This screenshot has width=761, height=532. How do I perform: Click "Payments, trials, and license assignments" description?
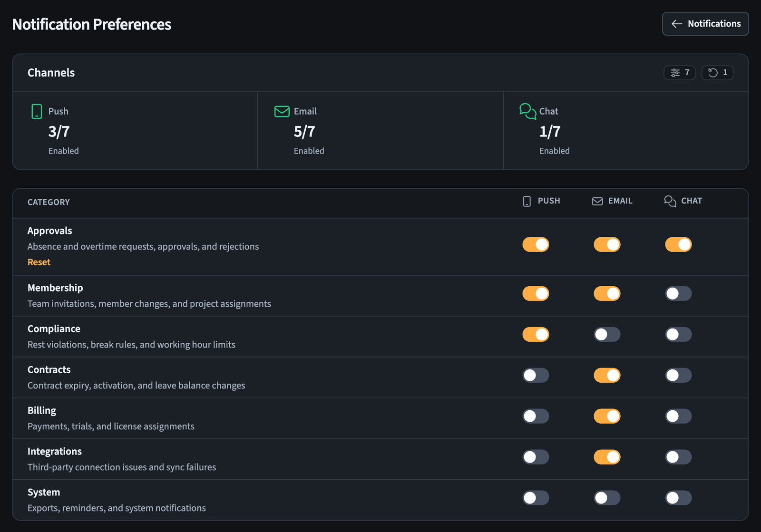111,426
